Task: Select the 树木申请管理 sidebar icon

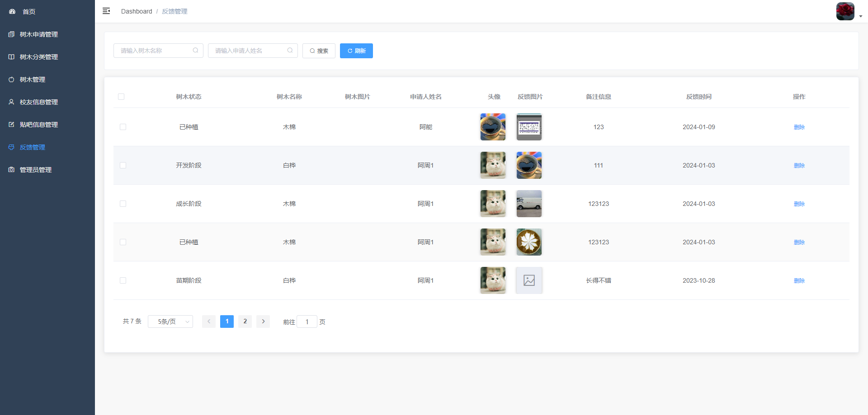Action: pyautogui.click(x=11, y=34)
